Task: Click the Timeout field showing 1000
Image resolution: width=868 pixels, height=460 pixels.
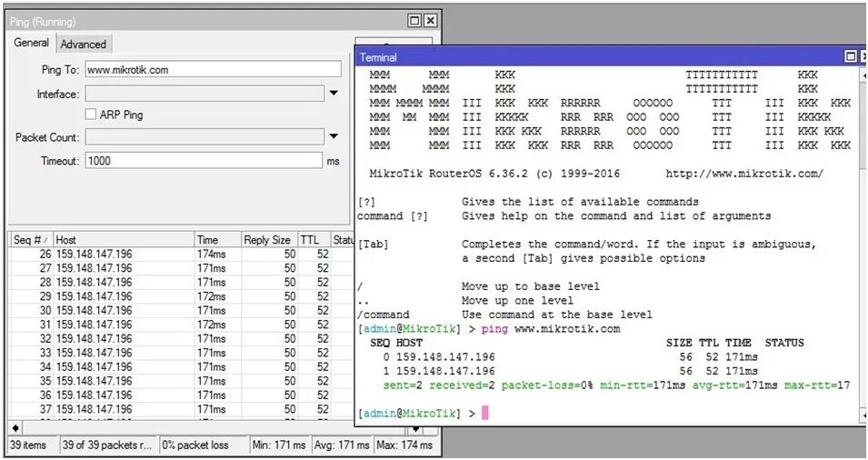Action: click(204, 161)
